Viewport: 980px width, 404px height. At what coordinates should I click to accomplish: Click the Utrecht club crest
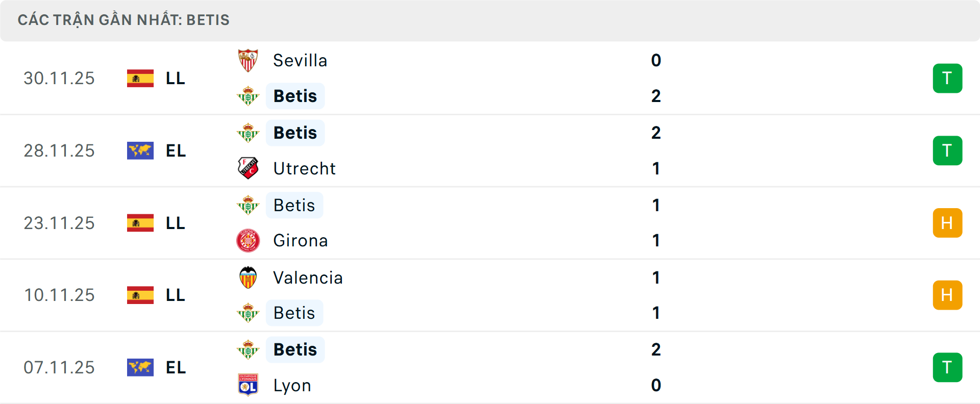coord(248,168)
